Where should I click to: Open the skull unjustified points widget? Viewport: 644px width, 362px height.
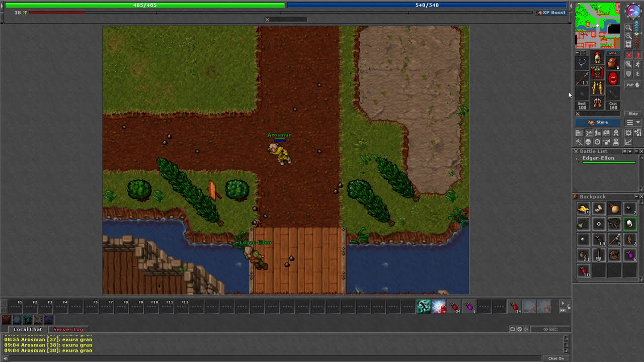tap(588, 142)
